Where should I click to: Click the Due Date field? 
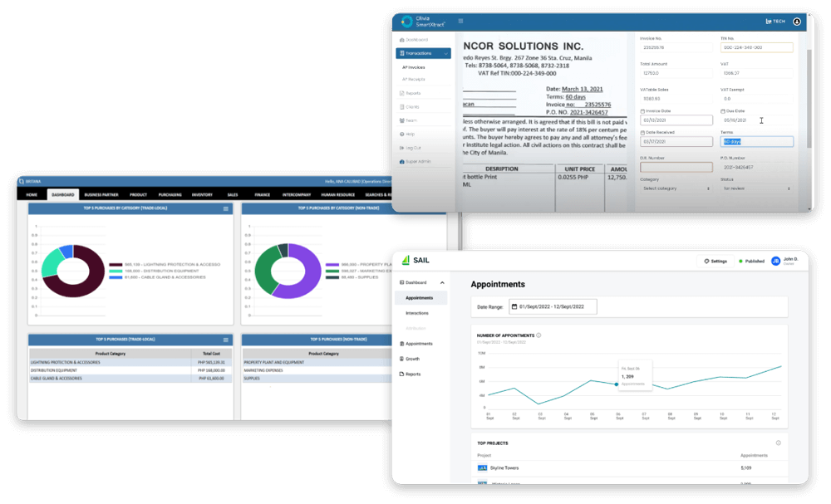point(757,120)
